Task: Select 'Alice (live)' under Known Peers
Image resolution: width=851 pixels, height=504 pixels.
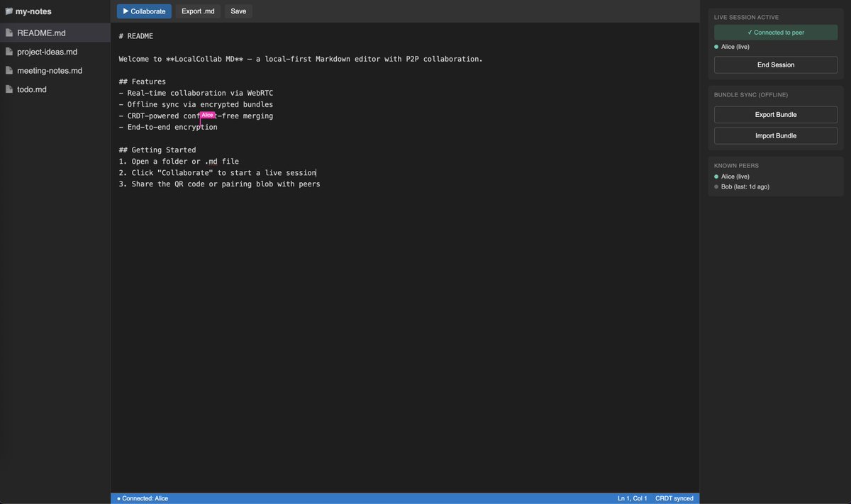Action: point(735,177)
